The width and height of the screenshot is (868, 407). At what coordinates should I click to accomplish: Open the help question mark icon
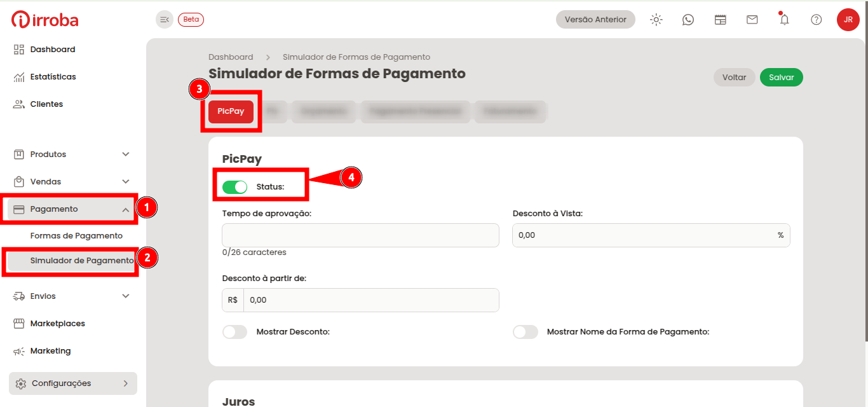817,20
